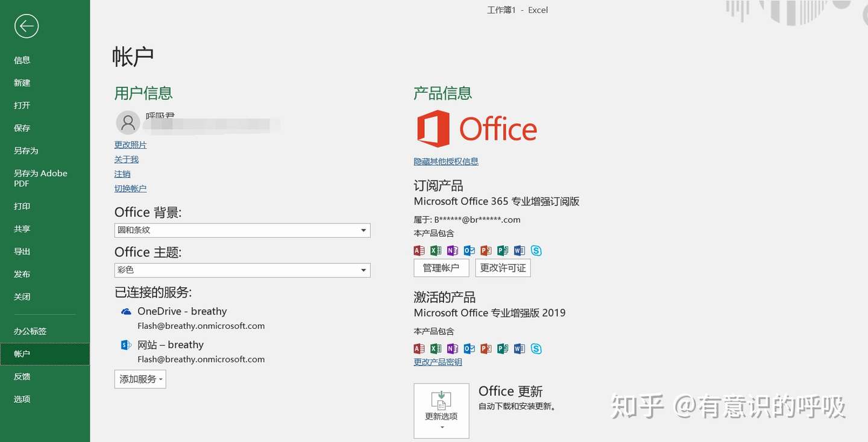
Task: Choose 保存 in the sidebar
Action: (22, 128)
